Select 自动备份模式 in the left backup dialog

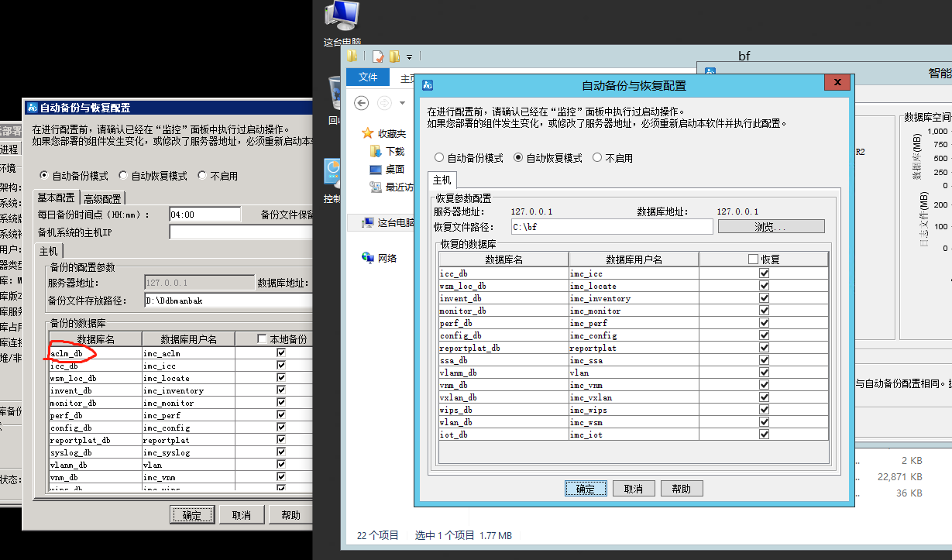(x=74, y=176)
